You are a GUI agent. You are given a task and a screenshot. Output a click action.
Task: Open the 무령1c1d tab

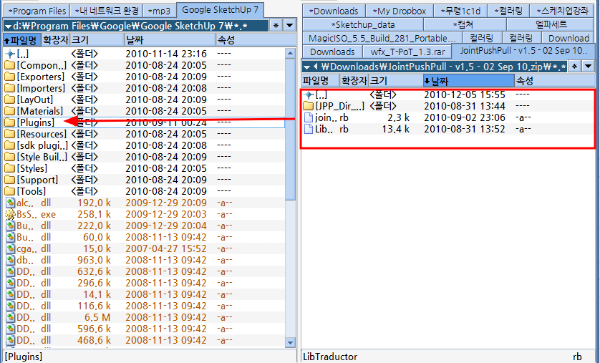[x=461, y=11]
